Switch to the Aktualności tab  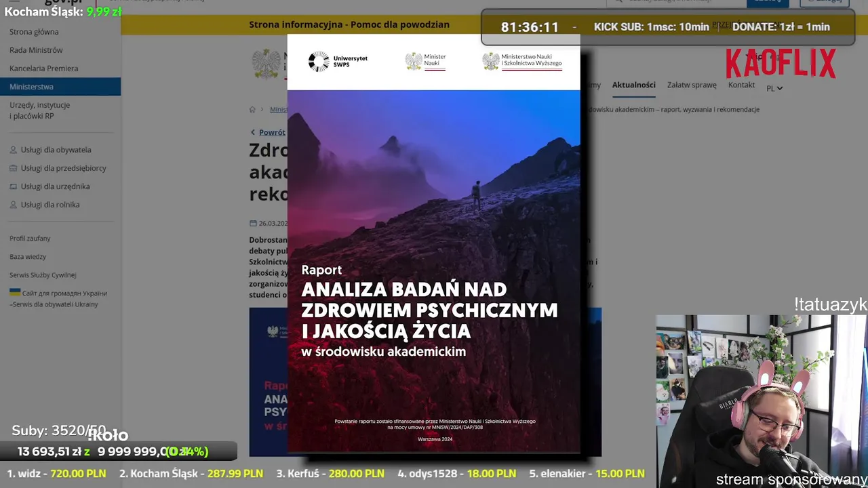(x=633, y=85)
